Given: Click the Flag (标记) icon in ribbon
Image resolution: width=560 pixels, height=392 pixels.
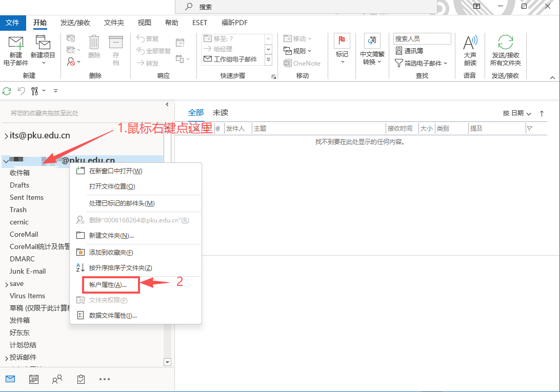Looking at the screenshot, I should (x=342, y=42).
